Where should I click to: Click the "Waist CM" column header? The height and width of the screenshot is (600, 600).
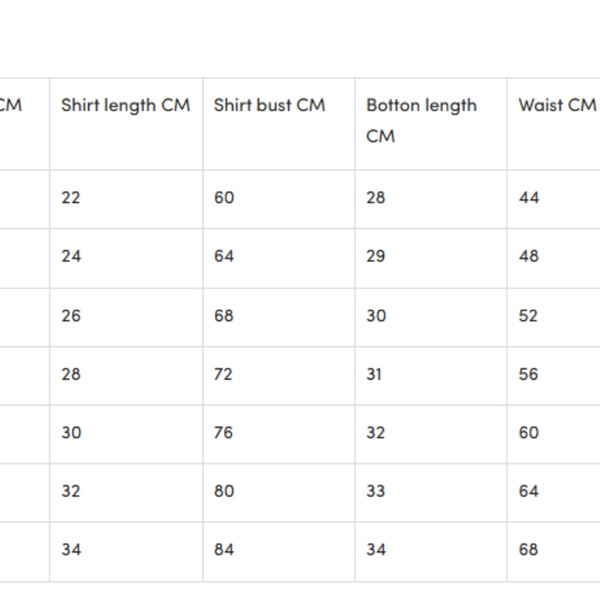(556, 105)
